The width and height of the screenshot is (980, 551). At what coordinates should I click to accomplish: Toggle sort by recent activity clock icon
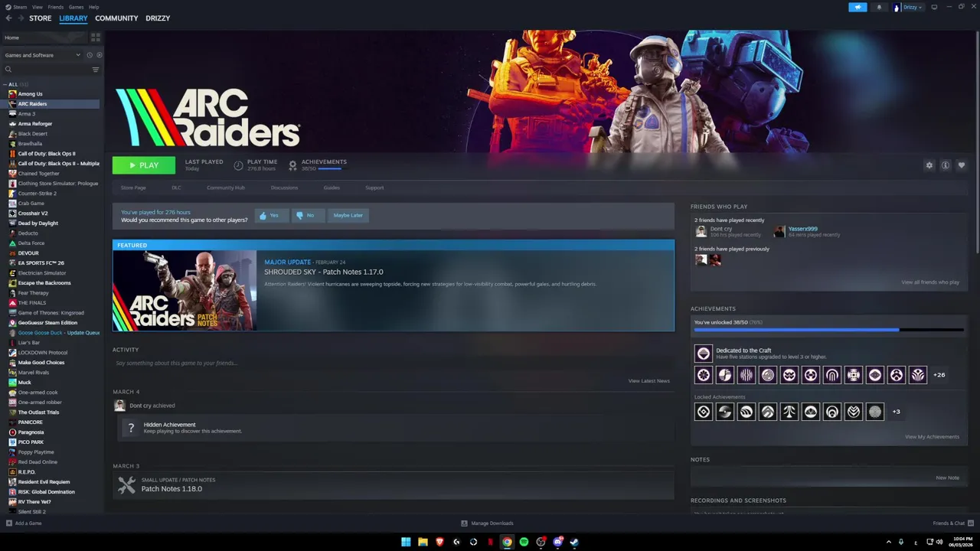90,55
